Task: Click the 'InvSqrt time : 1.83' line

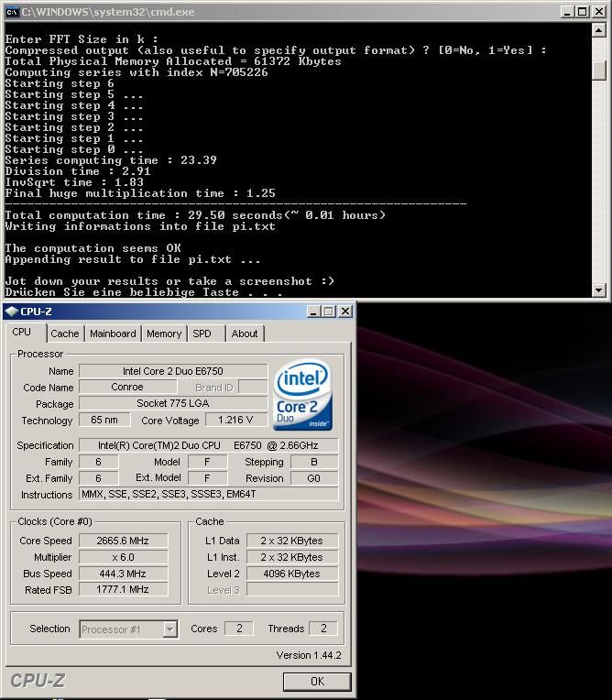Action: tap(74, 182)
